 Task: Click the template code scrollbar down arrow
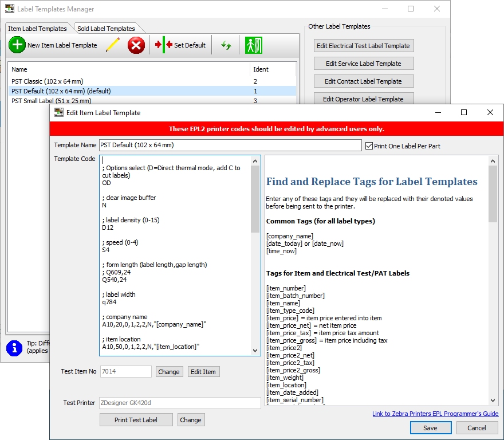pos(255,351)
